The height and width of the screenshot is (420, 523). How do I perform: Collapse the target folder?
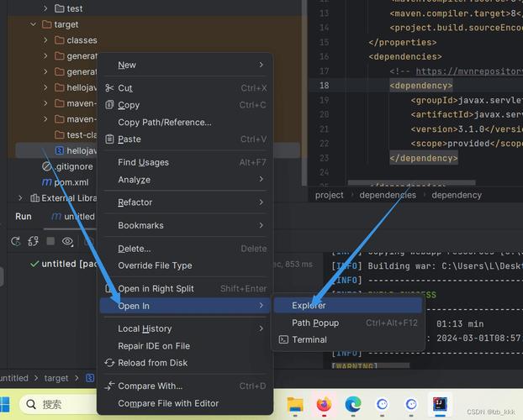click(34, 24)
